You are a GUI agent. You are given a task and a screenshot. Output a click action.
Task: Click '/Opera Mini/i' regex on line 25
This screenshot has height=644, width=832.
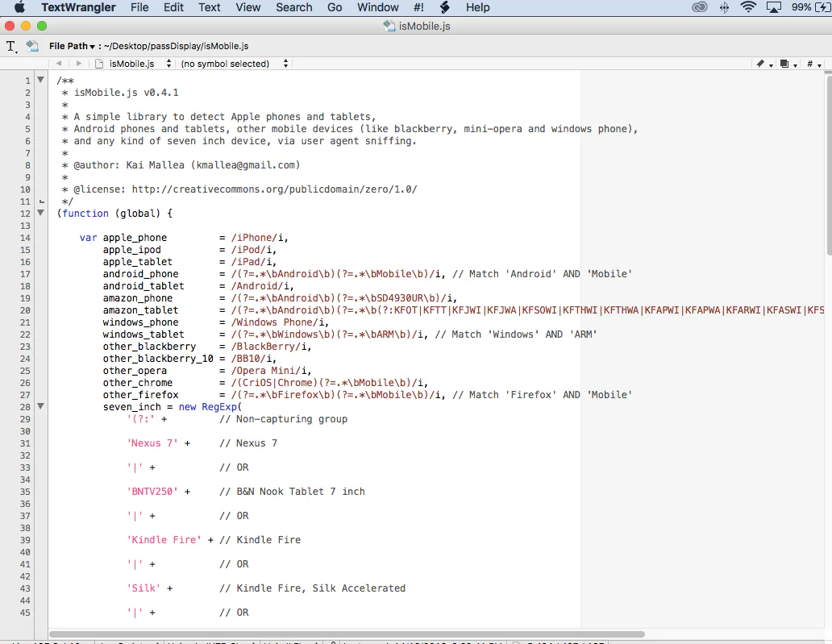tap(269, 371)
